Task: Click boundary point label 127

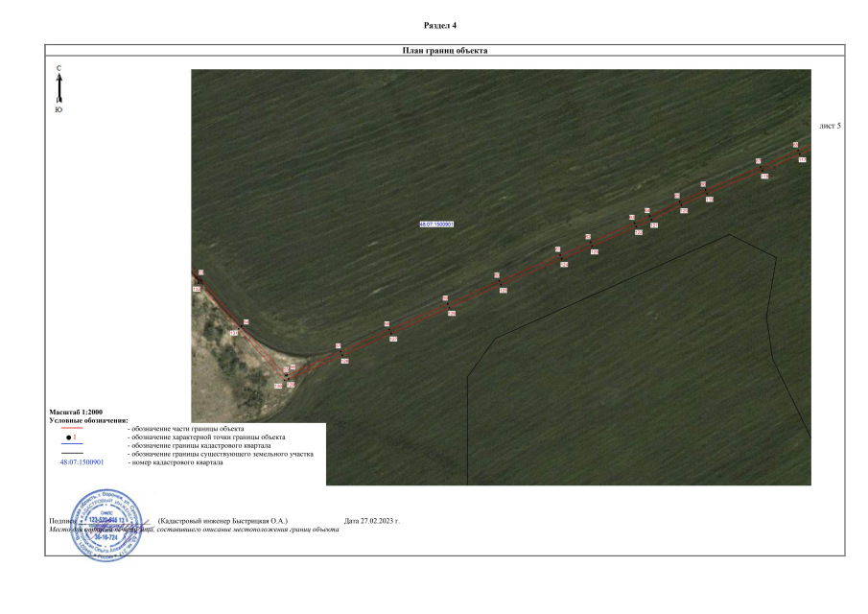Action: 393,339
